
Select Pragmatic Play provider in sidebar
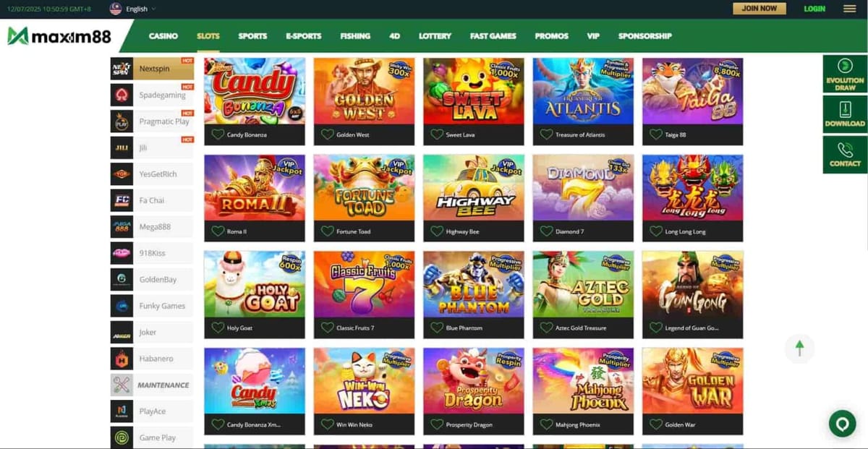point(152,121)
